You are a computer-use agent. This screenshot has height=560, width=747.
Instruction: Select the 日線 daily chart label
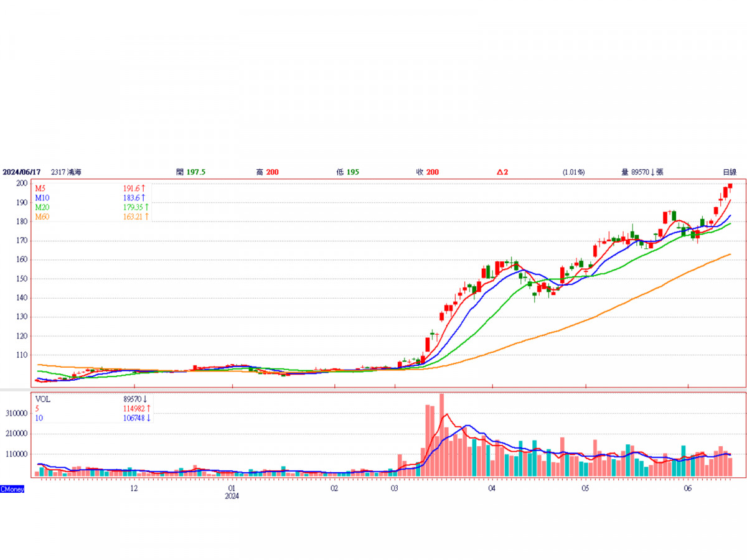point(730,172)
